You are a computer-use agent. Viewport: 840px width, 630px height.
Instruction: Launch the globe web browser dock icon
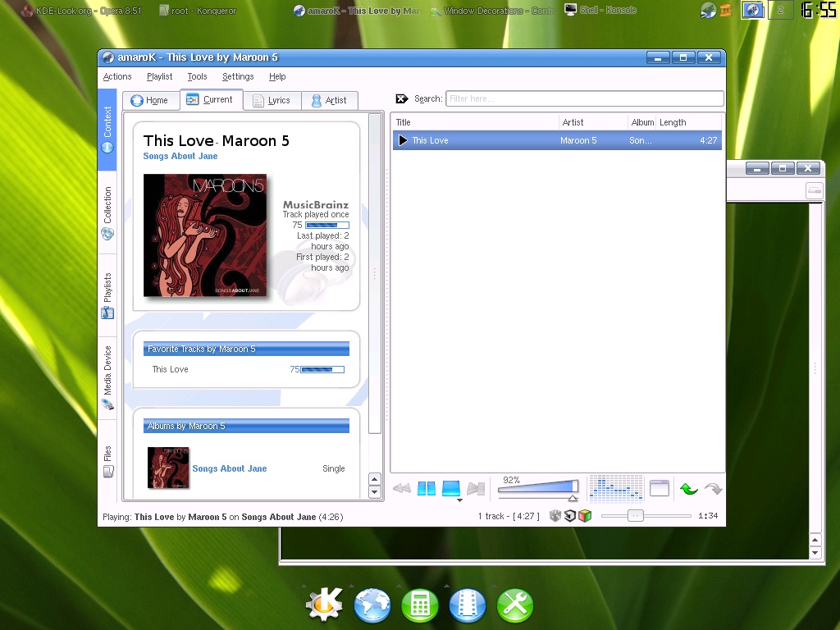372,605
